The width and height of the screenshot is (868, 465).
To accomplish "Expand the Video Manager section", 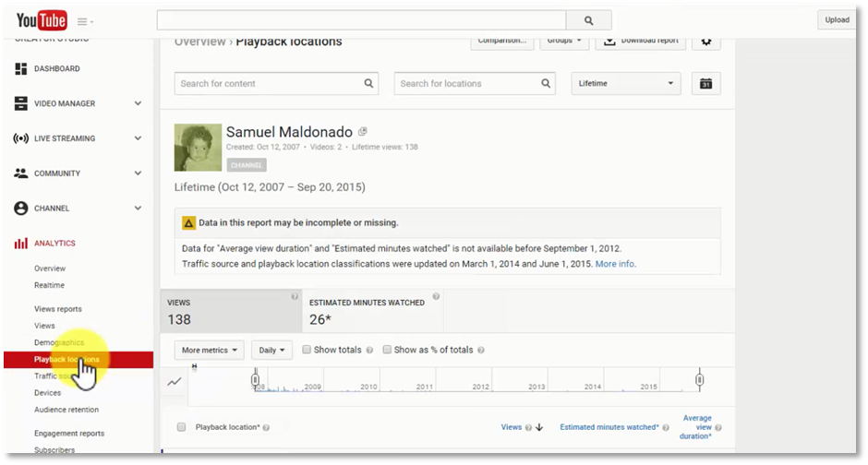I will pos(138,103).
